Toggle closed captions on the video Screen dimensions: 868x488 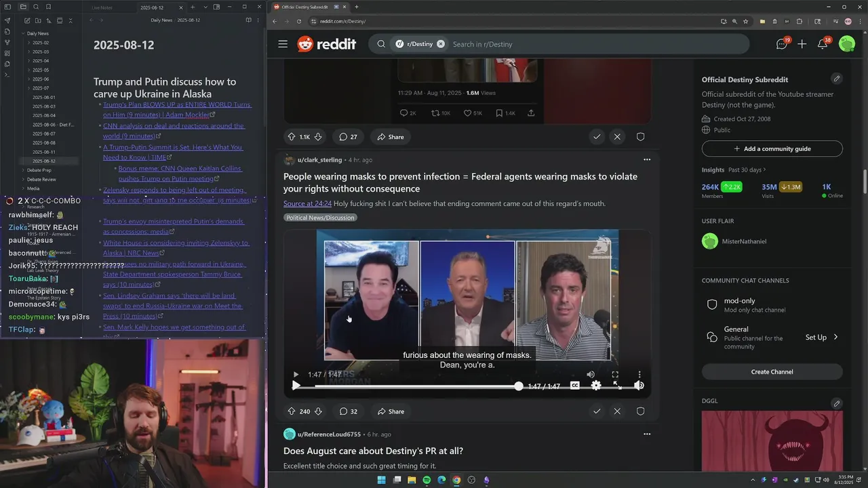coord(574,386)
